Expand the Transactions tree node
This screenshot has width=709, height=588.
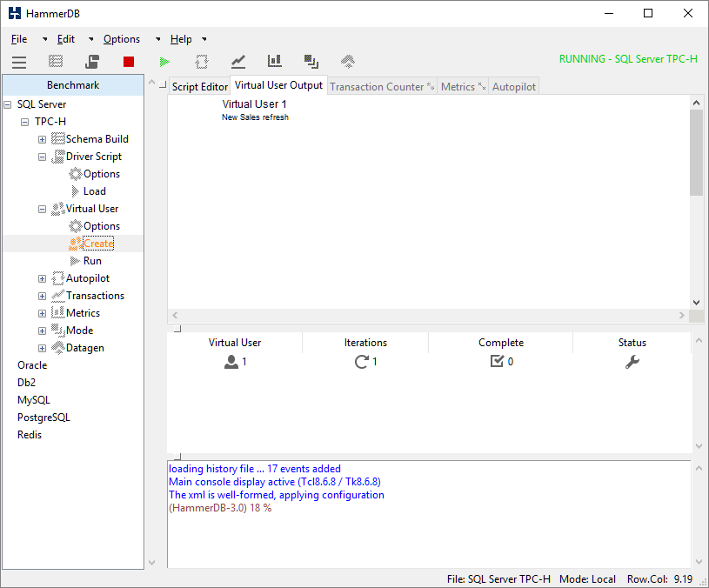click(42, 296)
